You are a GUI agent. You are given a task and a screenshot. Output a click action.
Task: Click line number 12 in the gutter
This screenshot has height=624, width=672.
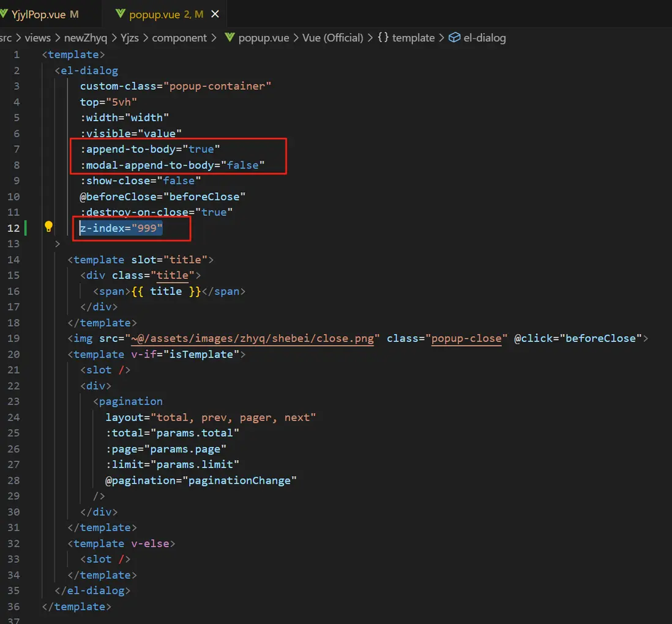click(13, 228)
